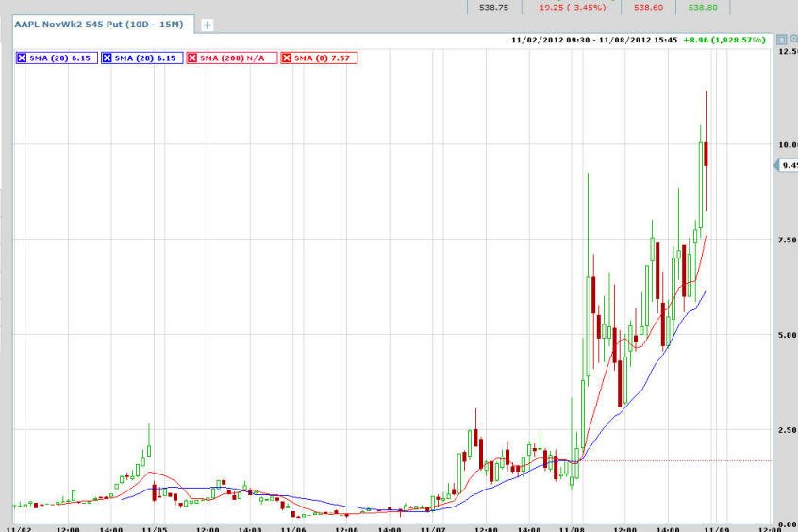
Task: Open the SMA (8) 7.57 indicator label
Action: (x=323, y=58)
